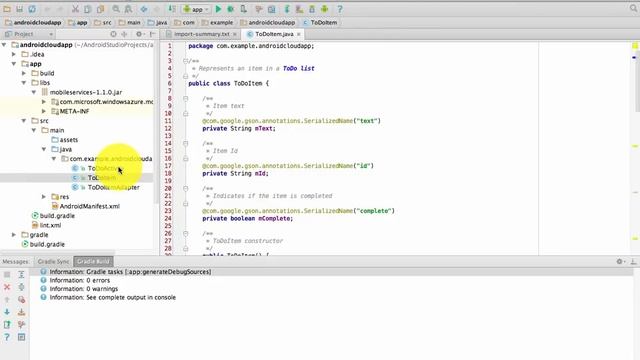Hide the Project tool window
Image resolution: width=640 pixels, height=360 pixels.
pos(152,34)
